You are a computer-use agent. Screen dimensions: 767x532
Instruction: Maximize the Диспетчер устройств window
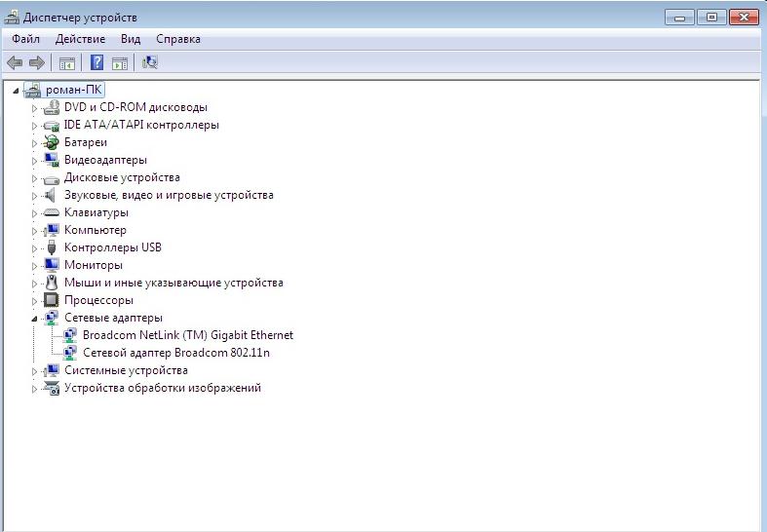pos(711,18)
